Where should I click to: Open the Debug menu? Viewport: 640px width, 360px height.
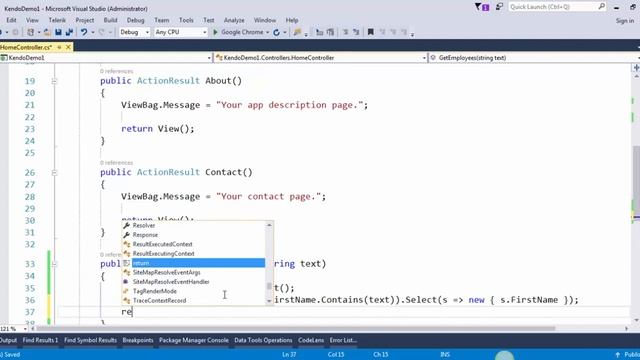pos(136,20)
